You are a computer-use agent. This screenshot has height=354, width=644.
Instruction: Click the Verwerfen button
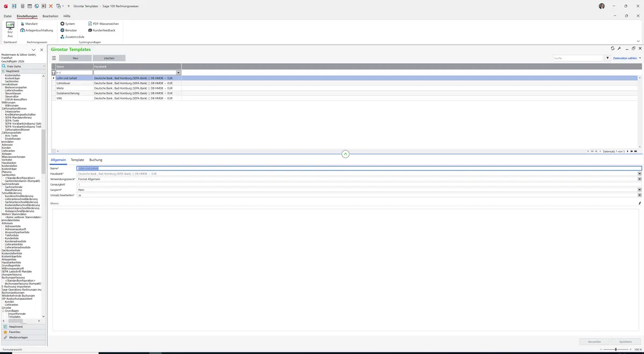tap(594, 342)
